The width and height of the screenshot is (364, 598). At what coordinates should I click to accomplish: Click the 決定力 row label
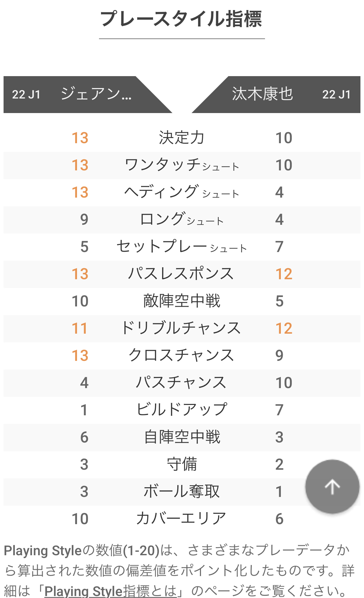182,138
